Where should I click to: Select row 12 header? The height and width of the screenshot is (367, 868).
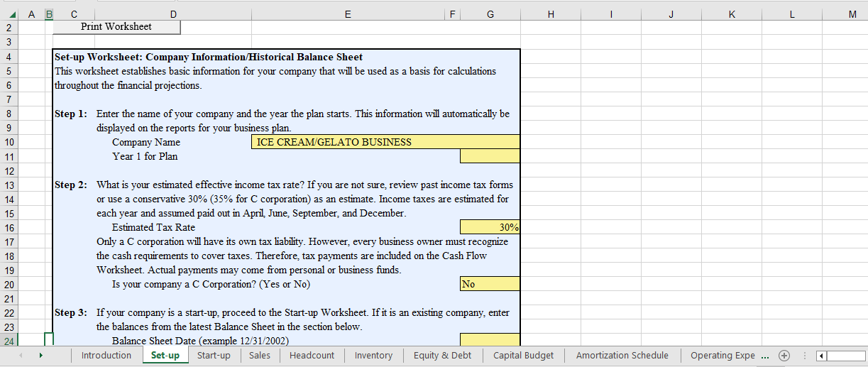9,170
